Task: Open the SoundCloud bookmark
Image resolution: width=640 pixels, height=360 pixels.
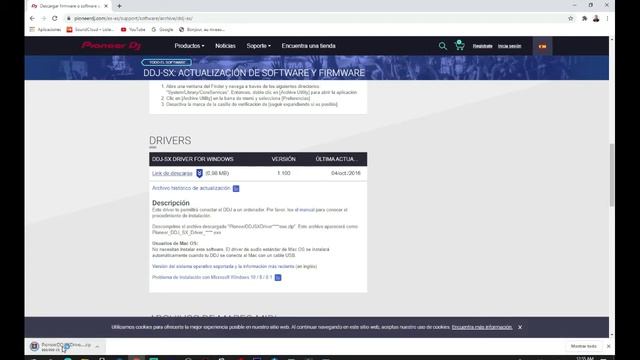Action: coord(90,29)
